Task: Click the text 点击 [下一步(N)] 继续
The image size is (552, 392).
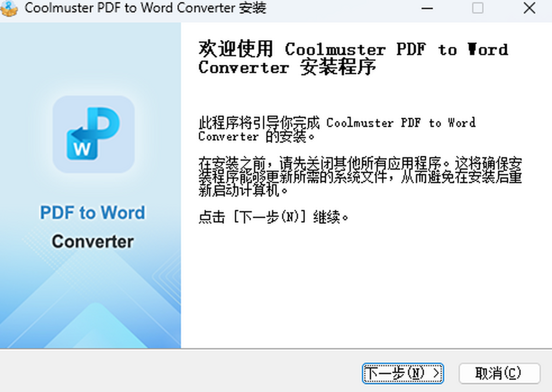Action: point(274,217)
